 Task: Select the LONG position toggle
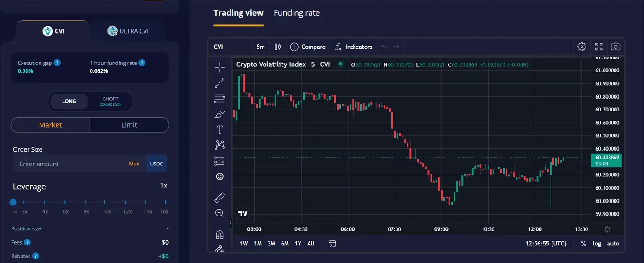pos(69,101)
